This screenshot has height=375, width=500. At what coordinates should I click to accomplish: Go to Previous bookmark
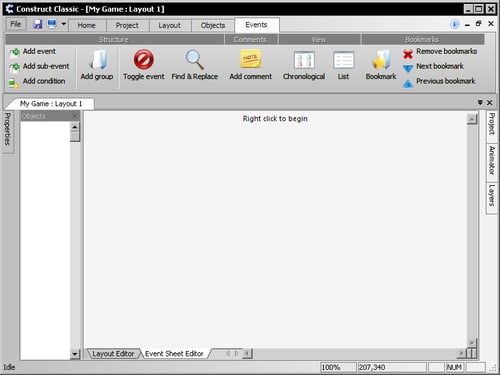[x=408, y=83]
